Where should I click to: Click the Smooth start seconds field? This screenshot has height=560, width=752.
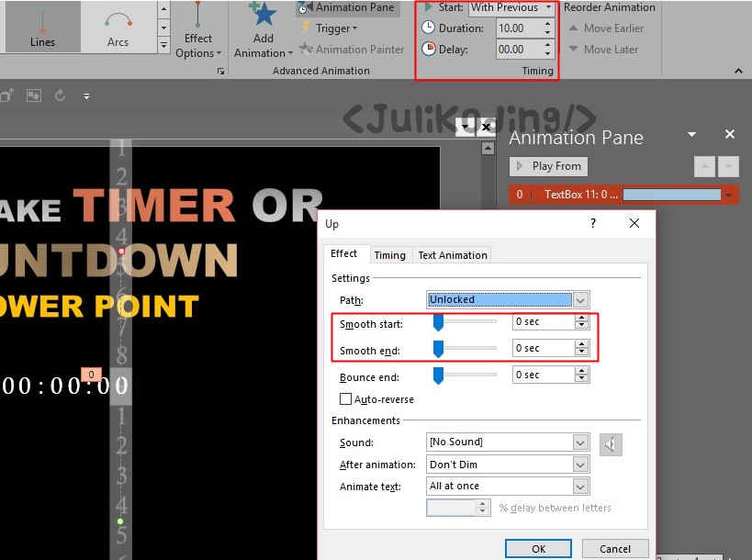(544, 321)
